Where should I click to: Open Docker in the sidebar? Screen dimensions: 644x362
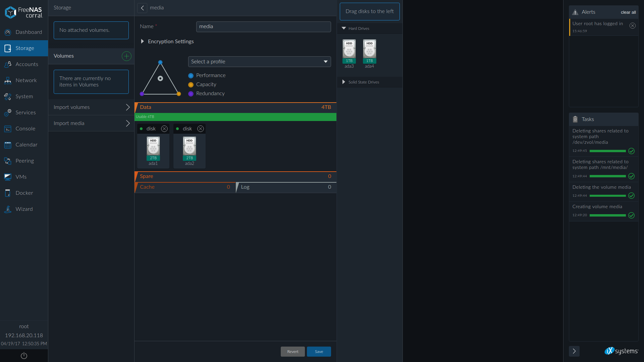click(x=24, y=193)
